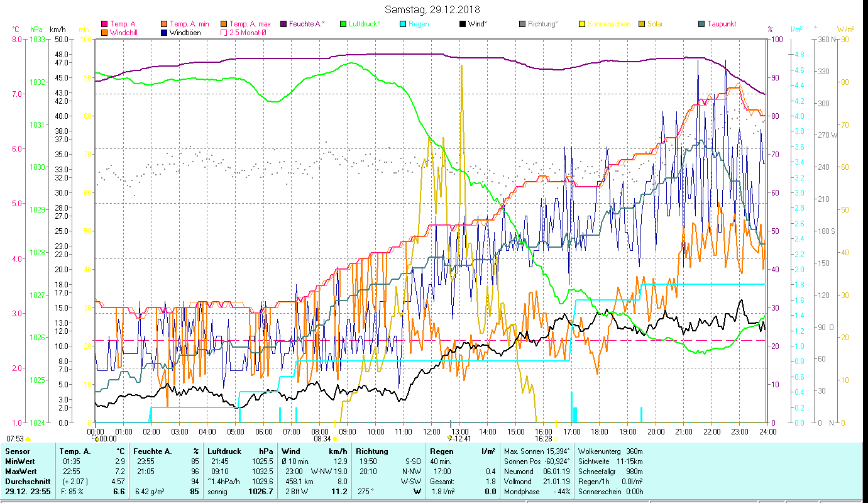This screenshot has height=503, width=868.
Task: Click the pink Temp. A. legend swatch
Action: 104,24
